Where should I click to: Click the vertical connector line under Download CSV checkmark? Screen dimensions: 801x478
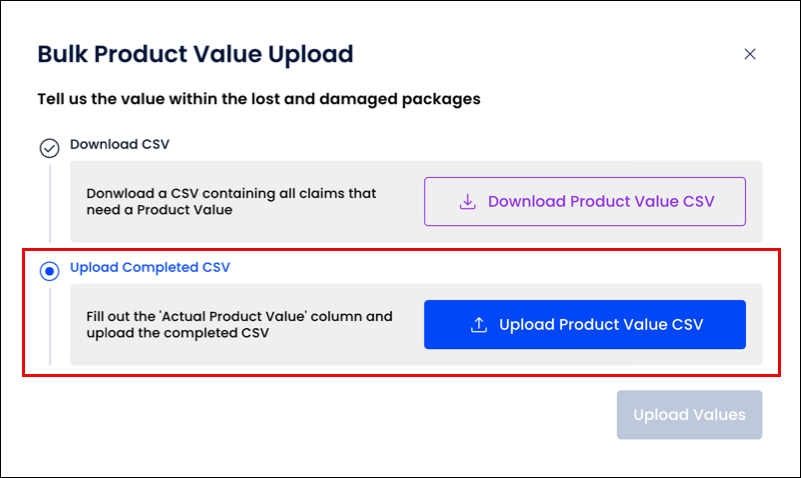(x=50, y=203)
